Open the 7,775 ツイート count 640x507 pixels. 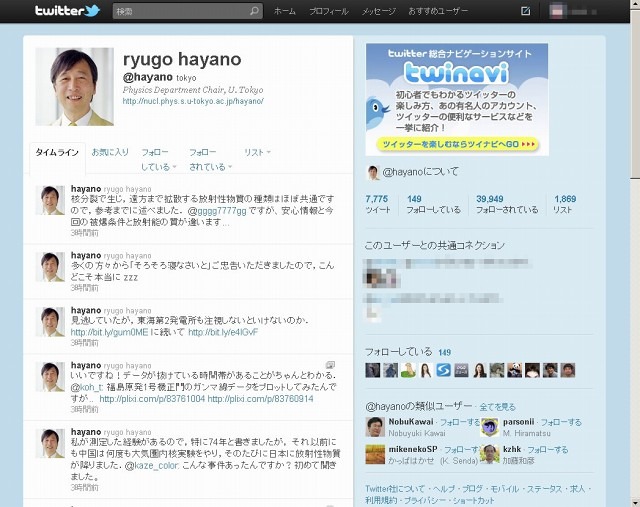[x=378, y=204]
